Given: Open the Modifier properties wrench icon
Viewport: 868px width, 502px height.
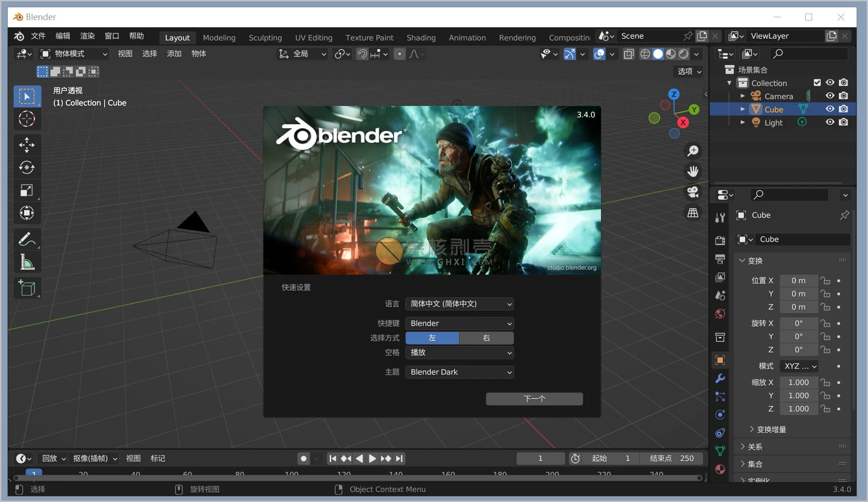Looking at the screenshot, I should click(x=720, y=378).
